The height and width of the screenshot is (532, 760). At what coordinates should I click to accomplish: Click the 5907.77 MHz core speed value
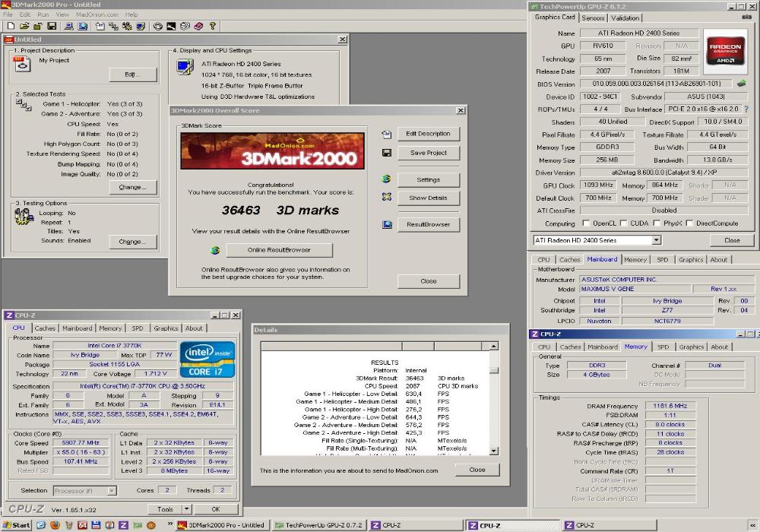[81, 442]
